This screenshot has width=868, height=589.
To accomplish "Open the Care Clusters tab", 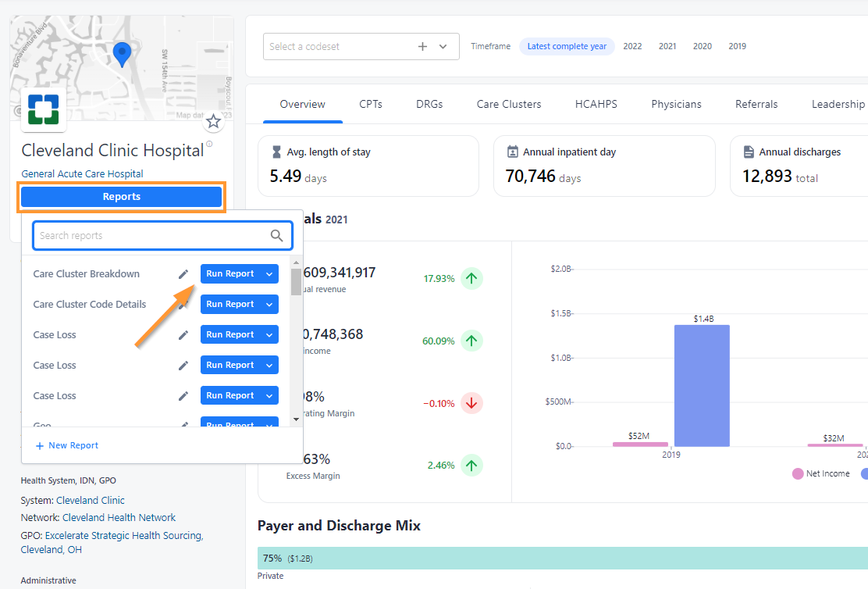I will click(x=509, y=104).
